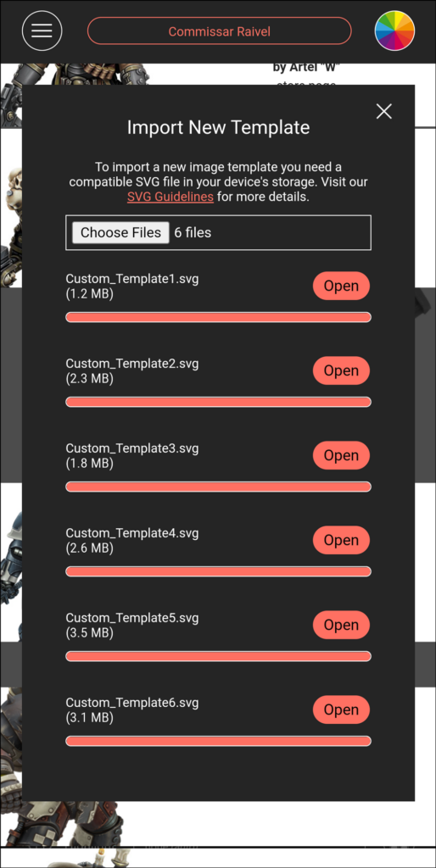Click the Custom_Template3.svg upload progress bar

pyautogui.click(x=218, y=487)
